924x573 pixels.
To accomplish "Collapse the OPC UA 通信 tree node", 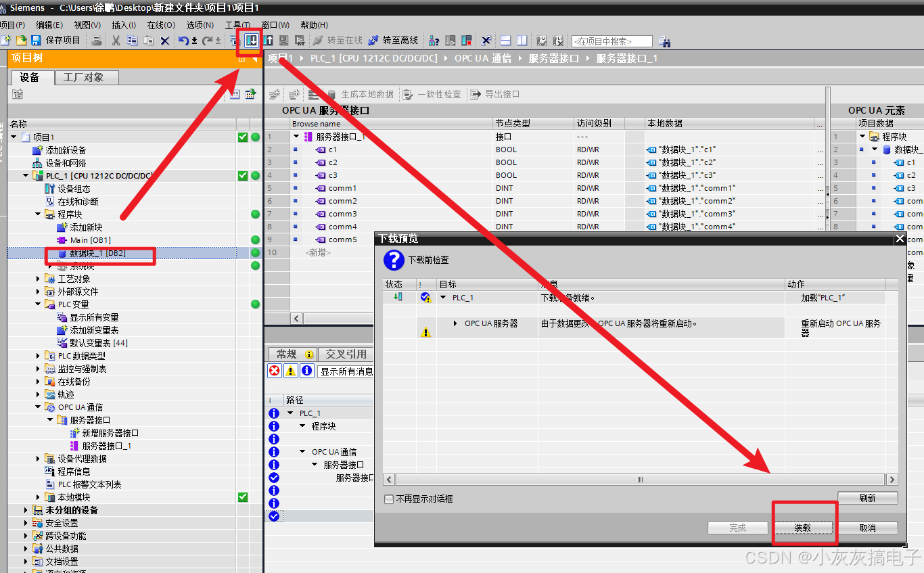I will (x=38, y=407).
